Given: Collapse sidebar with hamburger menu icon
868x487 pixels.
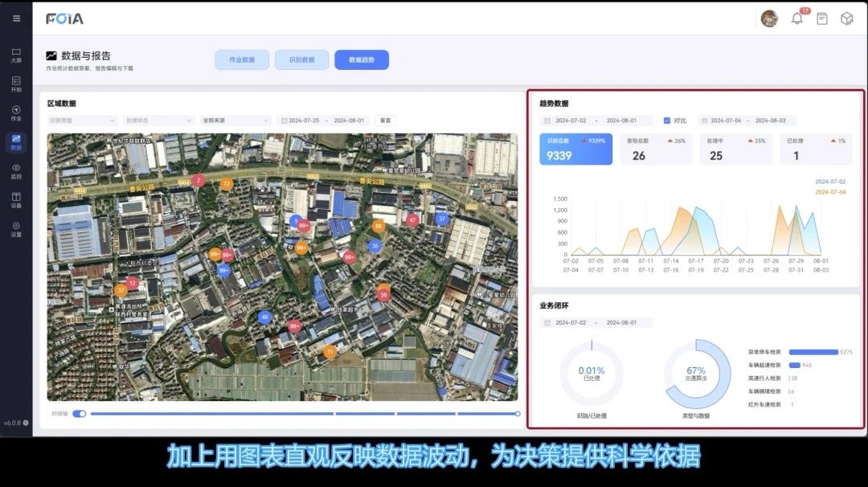Looking at the screenshot, I should [x=16, y=18].
